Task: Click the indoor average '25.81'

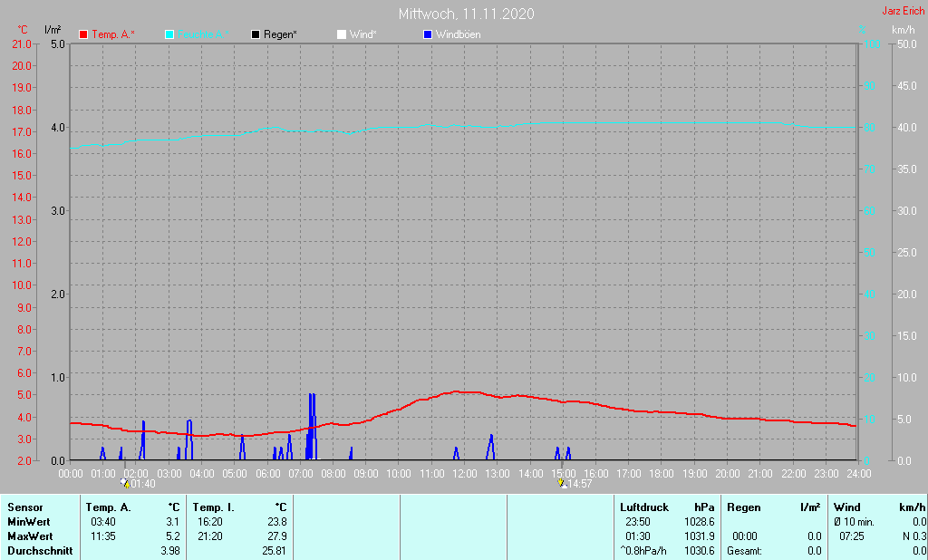Action: tap(275, 551)
